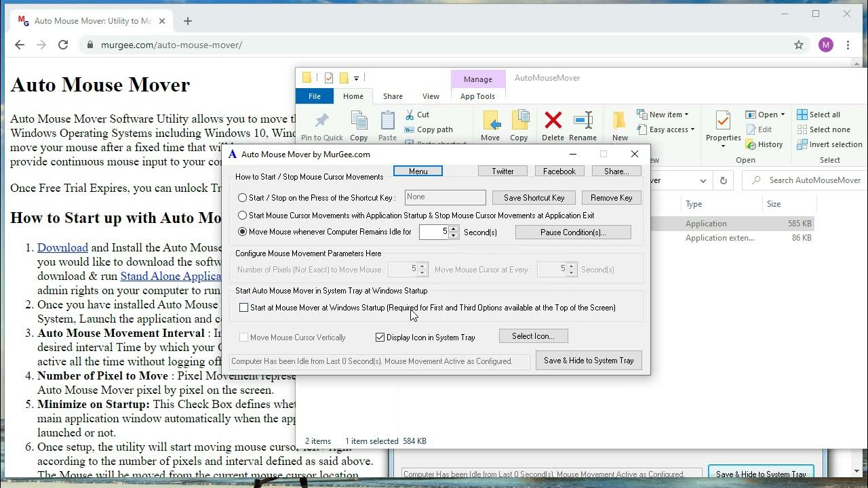Click idle seconds value field
The image size is (868, 488).
[434, 232]
